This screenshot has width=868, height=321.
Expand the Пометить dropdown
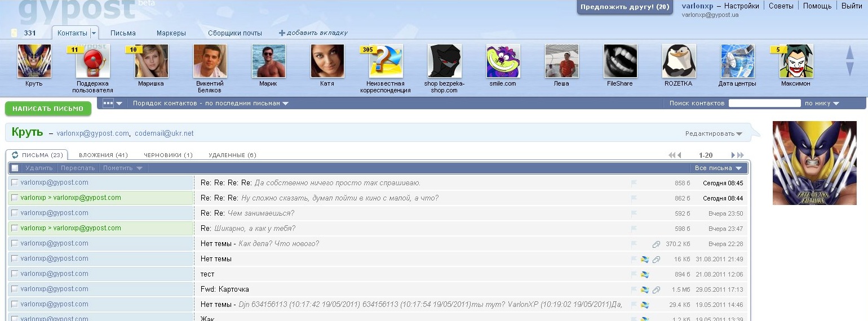point(122,168)
